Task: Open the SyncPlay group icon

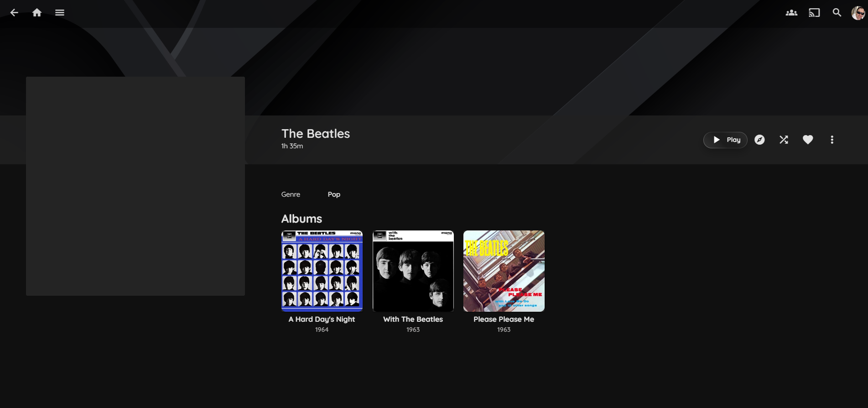Action: 791,13
